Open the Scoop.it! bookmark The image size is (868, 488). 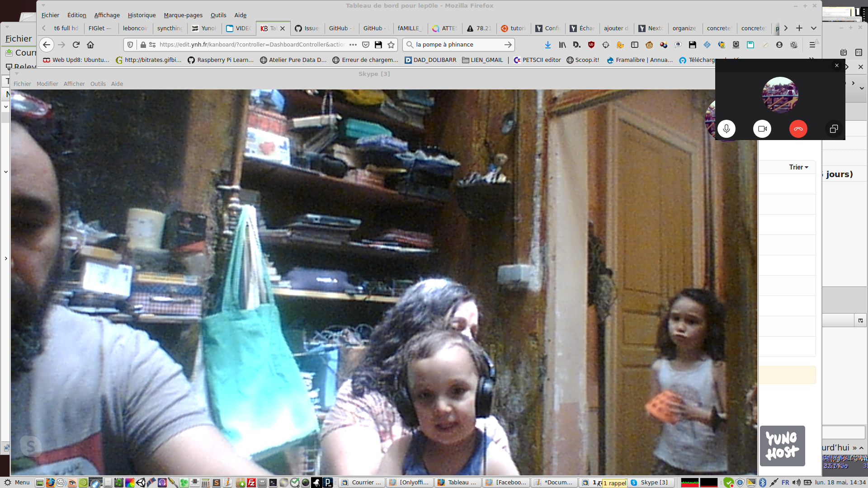pyautogui.click(x=583, y=60)
